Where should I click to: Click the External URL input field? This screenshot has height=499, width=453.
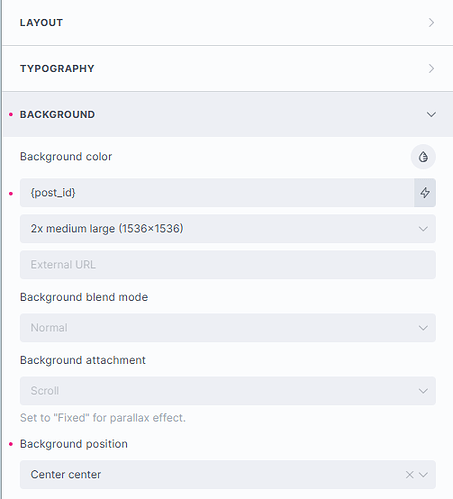point(228,265)
